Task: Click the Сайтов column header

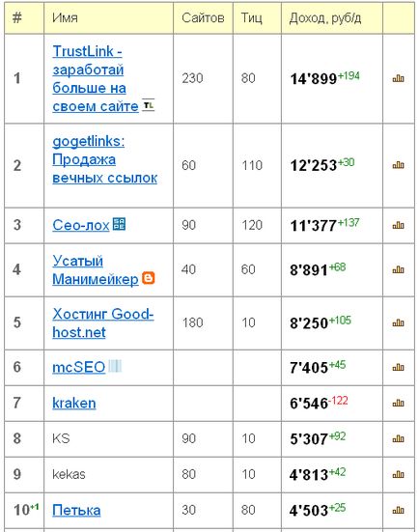Action: [203, 17]
